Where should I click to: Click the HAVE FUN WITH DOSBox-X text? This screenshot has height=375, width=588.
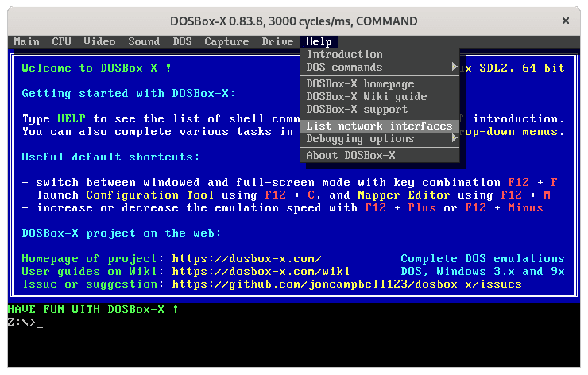[x=93, y=309]
